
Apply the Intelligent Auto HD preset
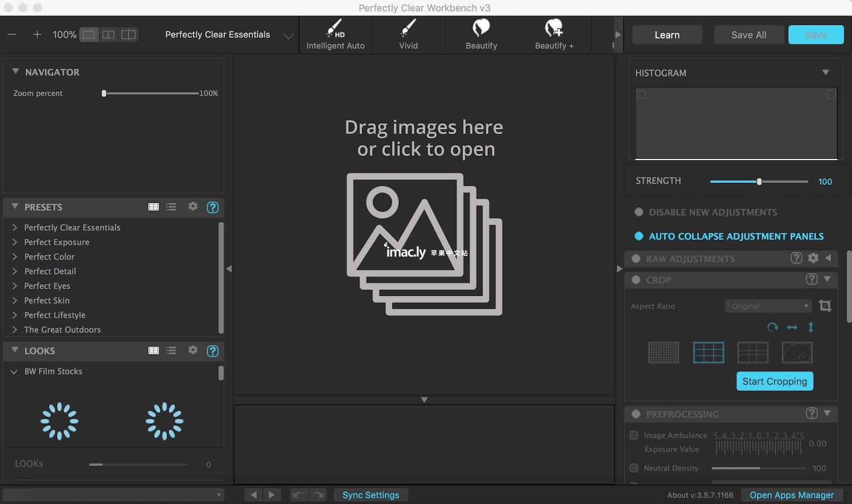(x=335, y=35)
